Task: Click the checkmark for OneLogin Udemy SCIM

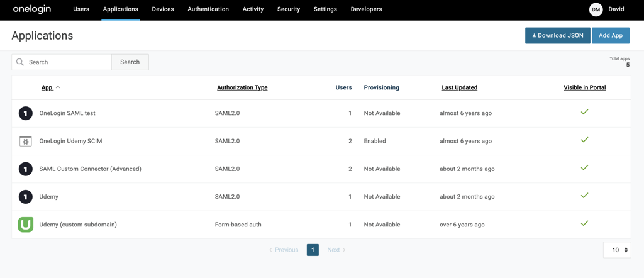Action: click(584, 140)
